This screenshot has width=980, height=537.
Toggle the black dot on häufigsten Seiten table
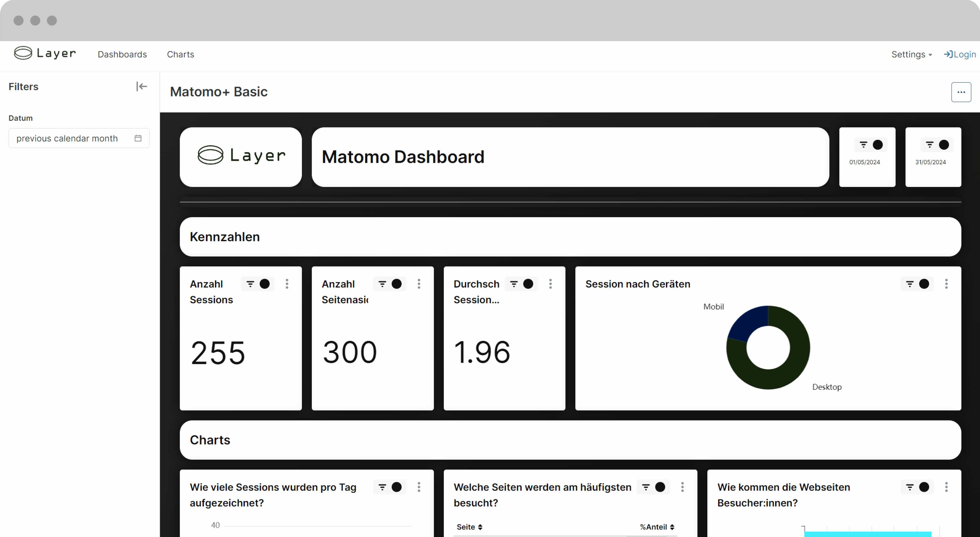(x=660, y=487)
